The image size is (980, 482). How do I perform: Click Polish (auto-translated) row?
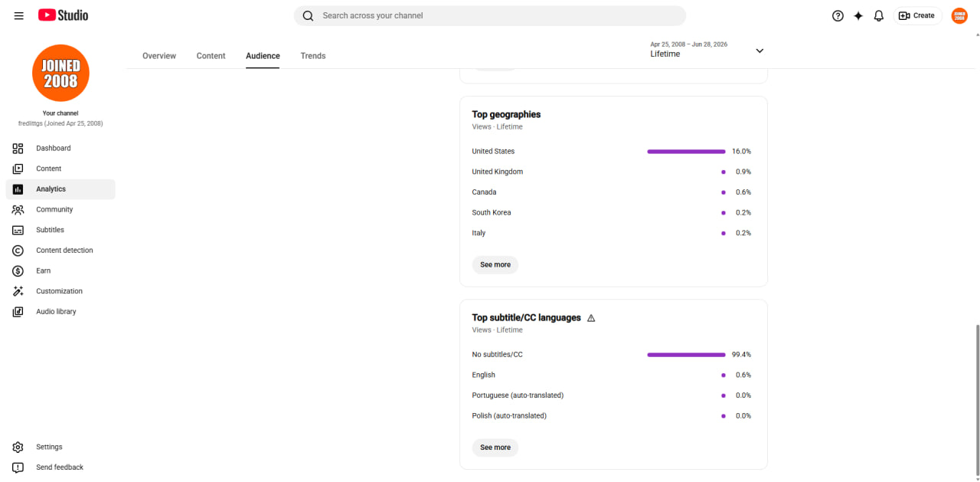coord(509,416)
